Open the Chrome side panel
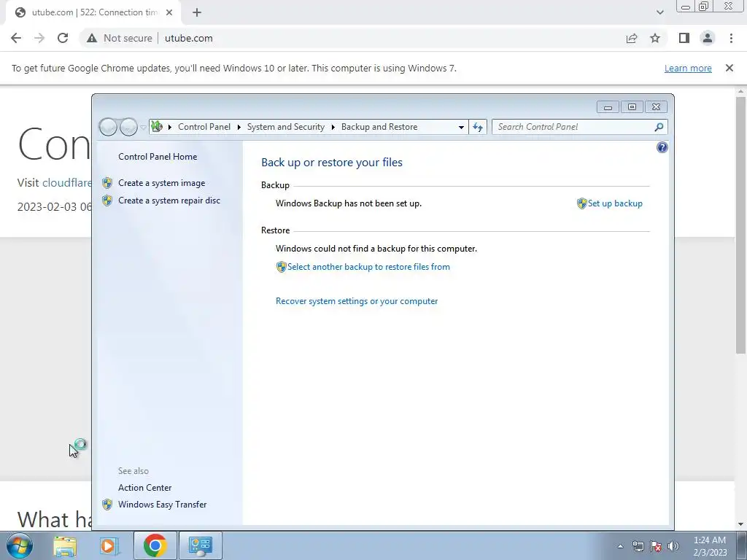 [x=684, y=38]
